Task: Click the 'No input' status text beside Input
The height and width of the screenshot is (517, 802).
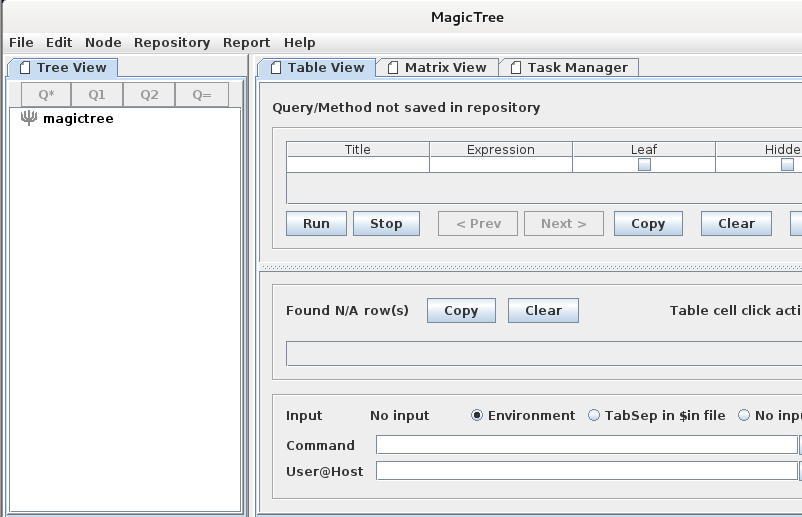Action: (399, 415)
